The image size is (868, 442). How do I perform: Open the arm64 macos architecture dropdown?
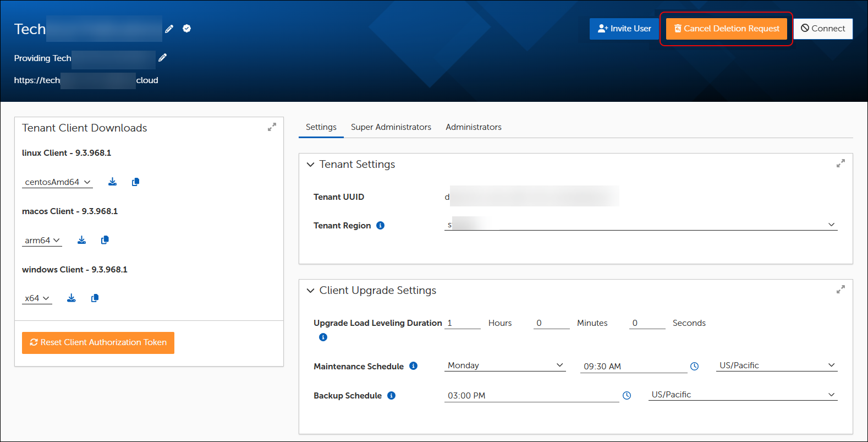pos(42,241)
